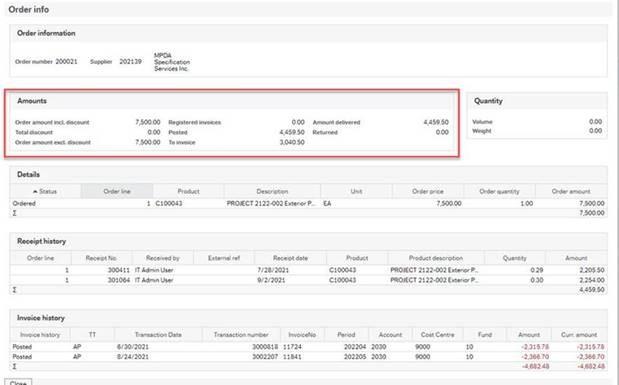Select the Received by column header
This screenshot has width=619, height=385.
pos(163,258)
